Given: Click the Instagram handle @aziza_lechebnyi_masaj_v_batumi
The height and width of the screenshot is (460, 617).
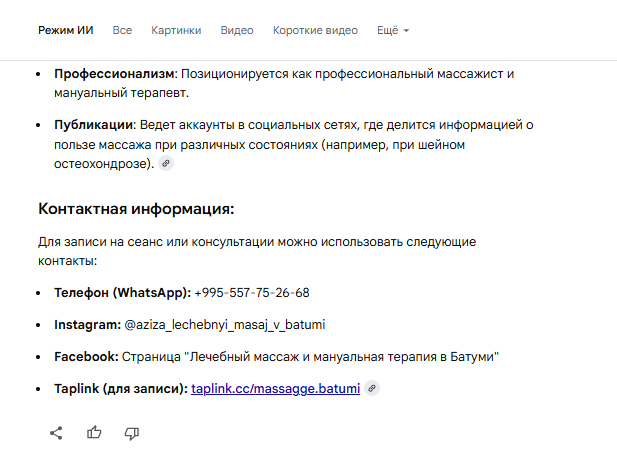Looking at the screenshot, I should tap(225, 325).
